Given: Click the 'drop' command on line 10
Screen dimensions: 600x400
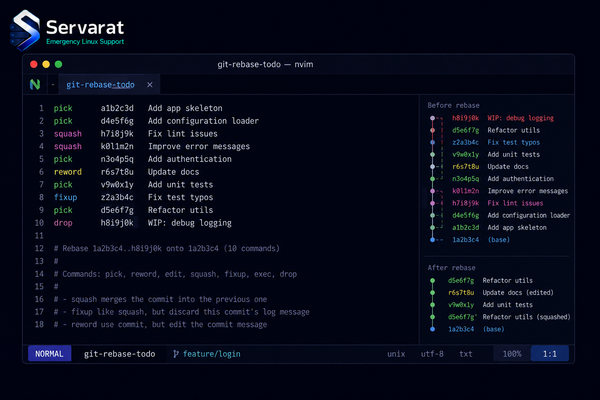Looking at the screenshot, I should coord(63,223).
